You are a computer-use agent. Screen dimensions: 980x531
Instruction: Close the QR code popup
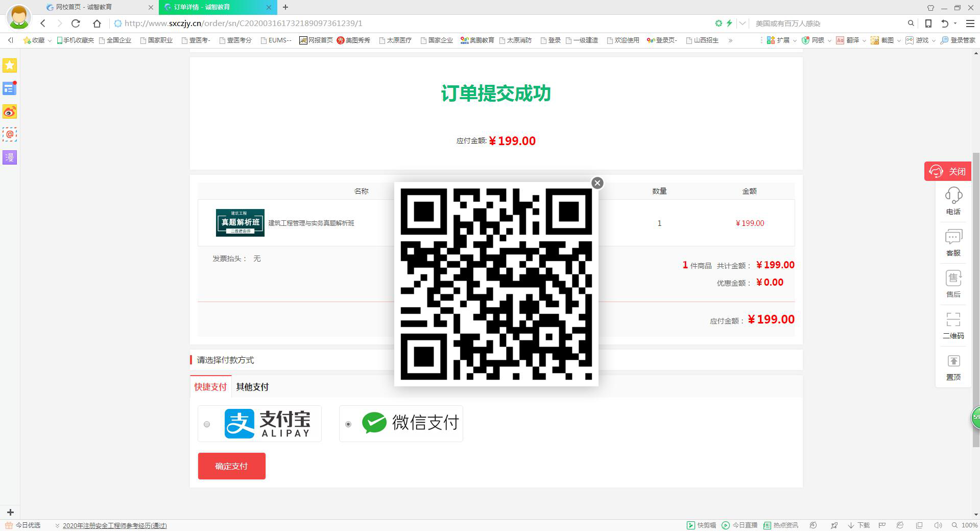tap(597, 183)
